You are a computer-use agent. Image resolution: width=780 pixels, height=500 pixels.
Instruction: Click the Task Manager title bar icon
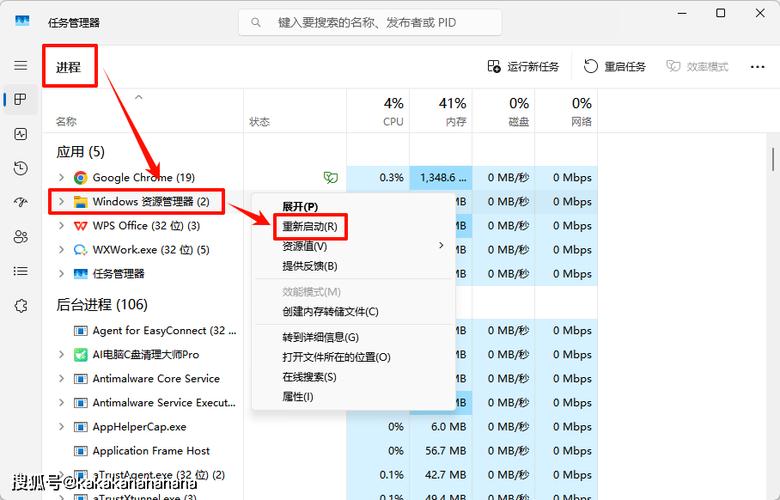coord(22,21)
